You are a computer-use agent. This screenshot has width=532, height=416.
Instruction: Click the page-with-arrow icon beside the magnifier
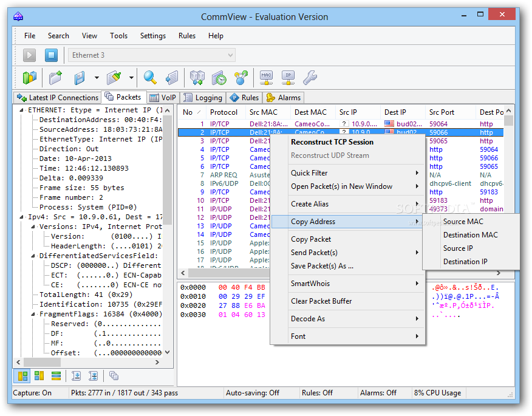pos(172,78)
